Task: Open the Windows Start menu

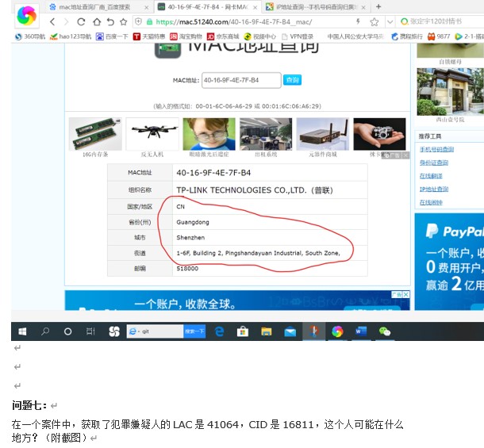Action: pos(22,331)
